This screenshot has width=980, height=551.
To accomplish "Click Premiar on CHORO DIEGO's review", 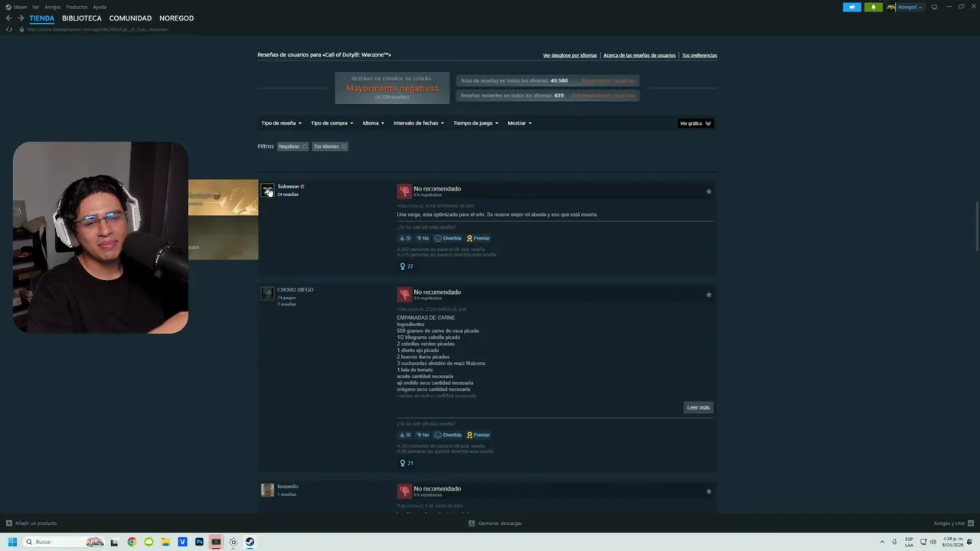I will [479, 435].
